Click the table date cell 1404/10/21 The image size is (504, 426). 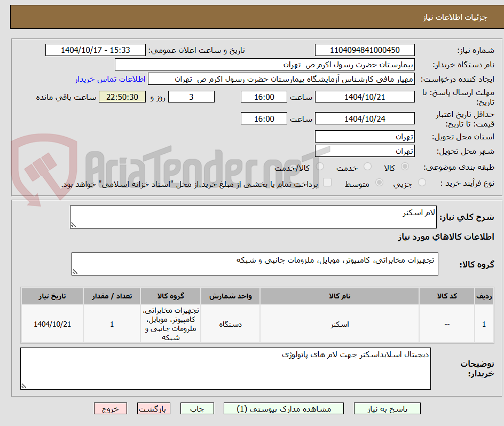(x=52, y=324)
